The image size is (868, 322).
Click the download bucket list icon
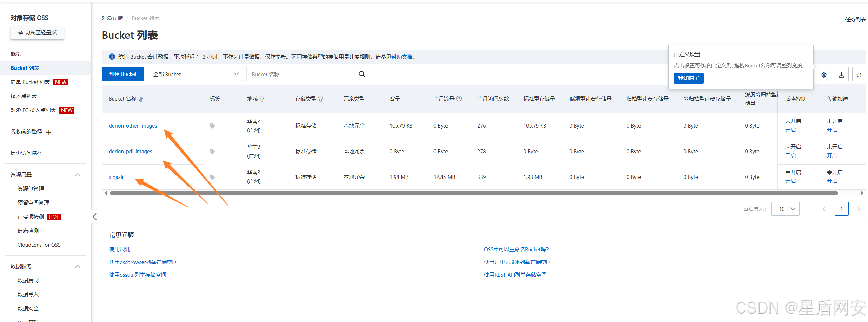[x=841, y=75]
